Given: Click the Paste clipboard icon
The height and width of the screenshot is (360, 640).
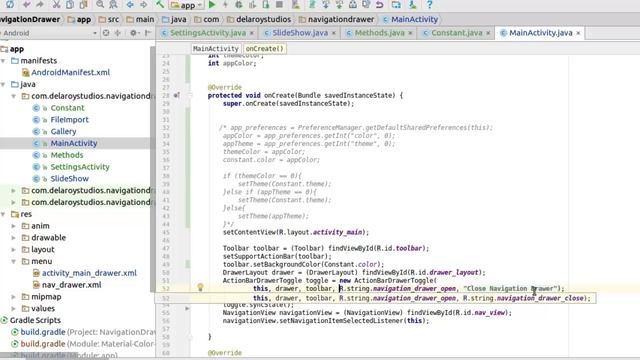Looking at the screenshot, I should 83,4.
